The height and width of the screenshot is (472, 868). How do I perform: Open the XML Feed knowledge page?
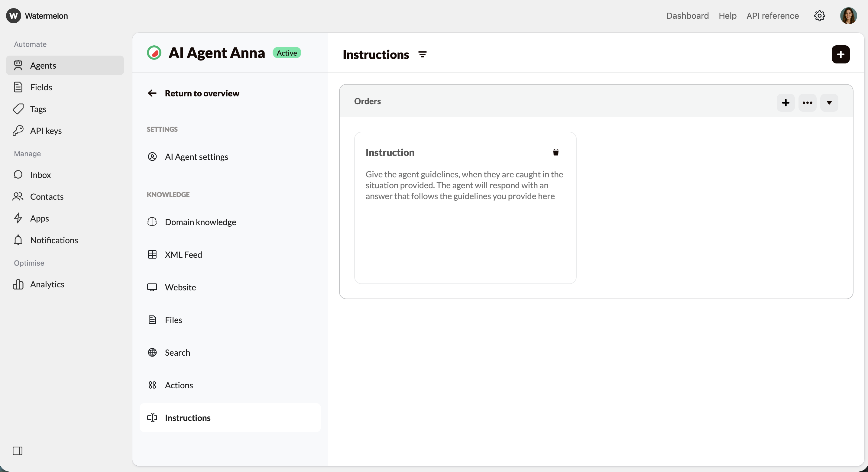point(183,255)
